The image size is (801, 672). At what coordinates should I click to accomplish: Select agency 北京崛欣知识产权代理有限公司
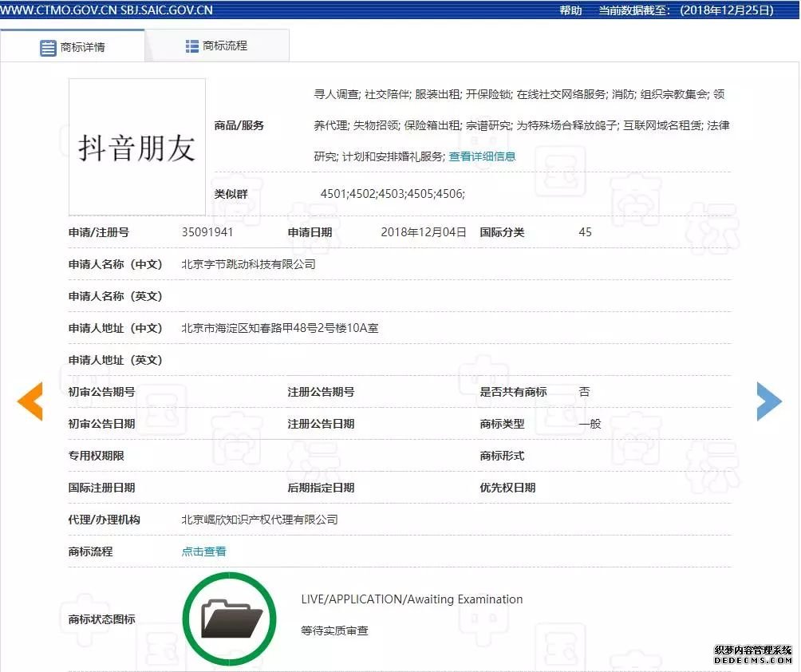260,520
